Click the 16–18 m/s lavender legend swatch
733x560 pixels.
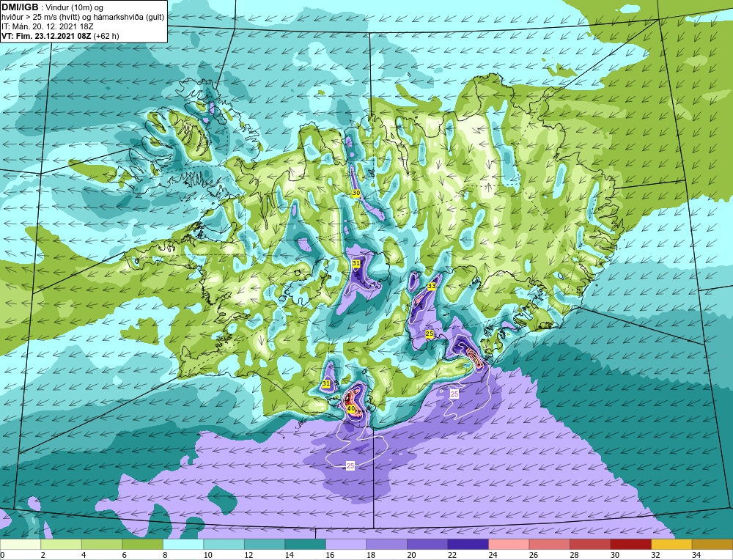pyautogui.click(x=346, y=545)
